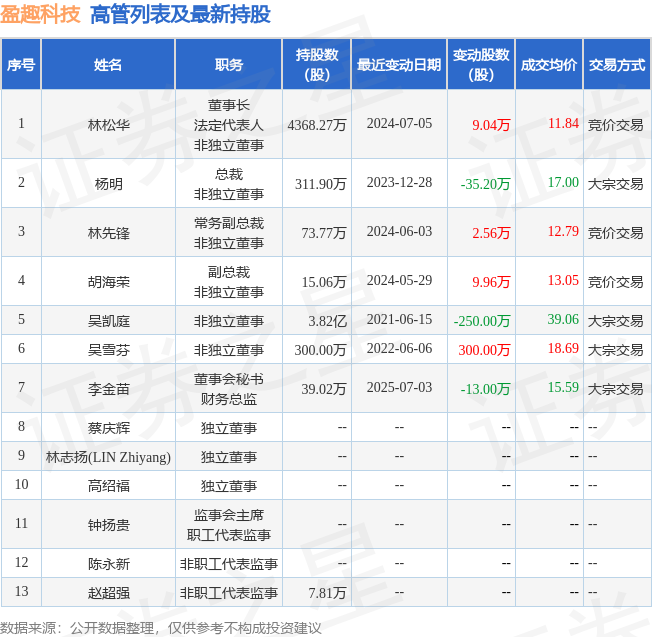The width and height of the screenshot is (652, 637).
Task: Click the date 2024-06-03
Action: pos(399,232)
